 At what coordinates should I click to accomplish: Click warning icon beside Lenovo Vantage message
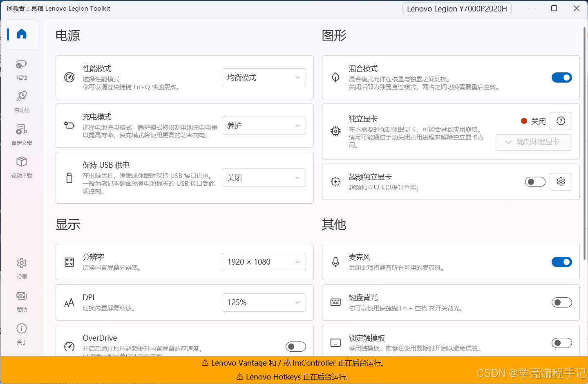[206, 363]
